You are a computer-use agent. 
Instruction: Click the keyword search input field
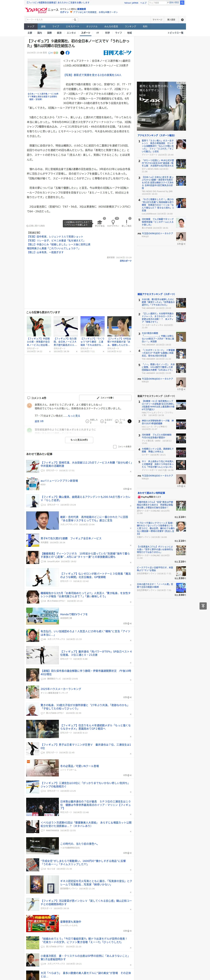(49, 20)
